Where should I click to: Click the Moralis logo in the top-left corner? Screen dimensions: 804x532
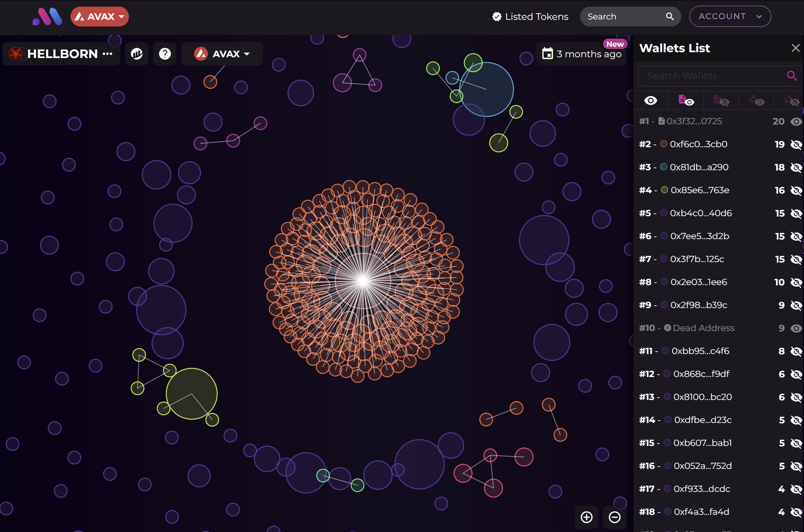tap(47, 17)
